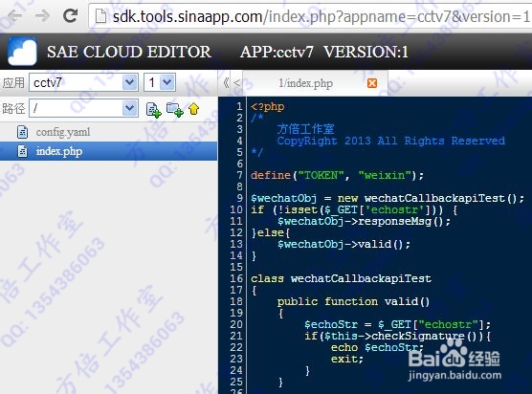Click the new folder icon
532x394 pixels.
175,110
